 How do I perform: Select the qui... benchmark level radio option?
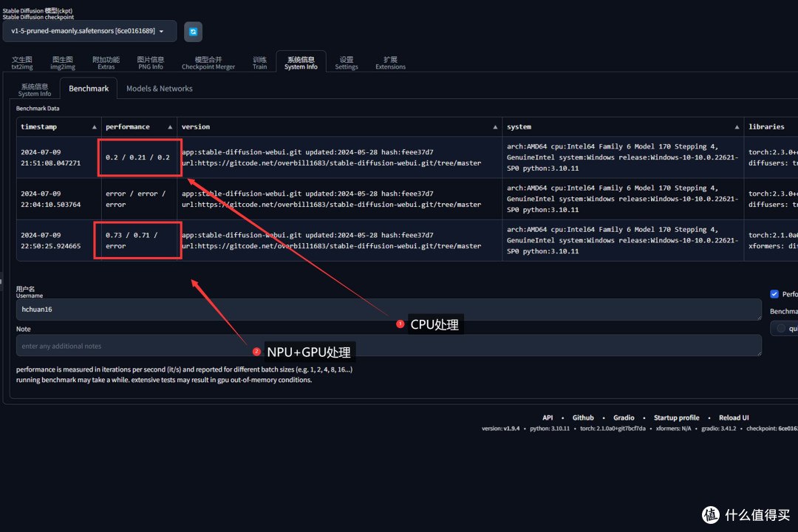click(781, 328)
